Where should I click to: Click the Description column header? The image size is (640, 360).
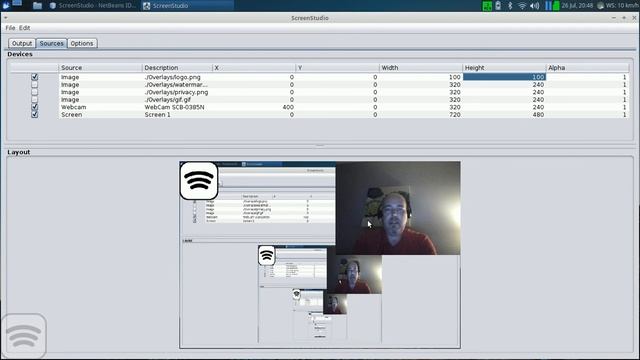(178, 68)
